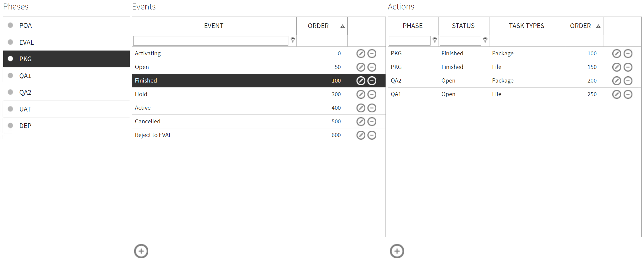This screenshot has height=260, width=644.
Task: Sort actions by TASK TYPES header
Action: [x=527, y=26]
